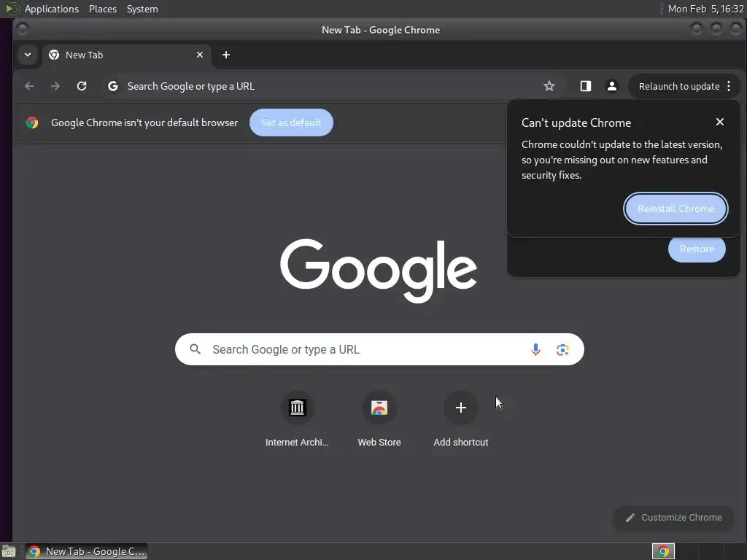The height and width of the screenshot is (560, 747).
Task: Open the System menu
Action: coord(142,9)
